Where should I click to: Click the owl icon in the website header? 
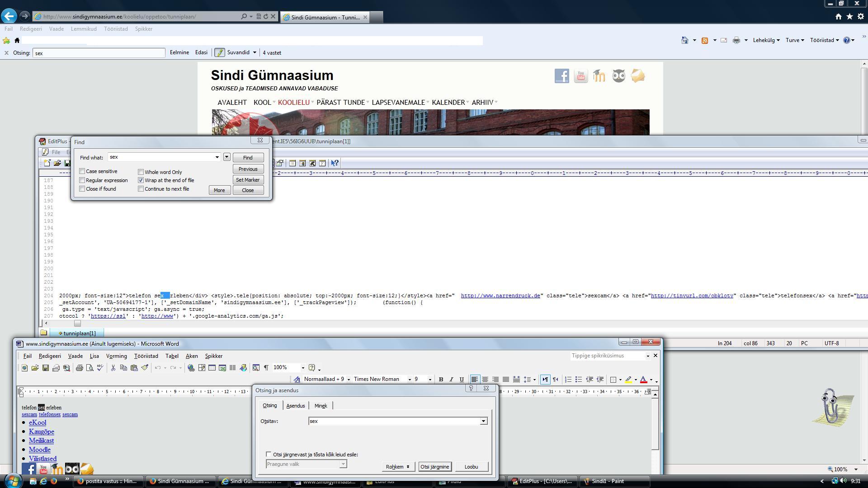click(618, 76)
